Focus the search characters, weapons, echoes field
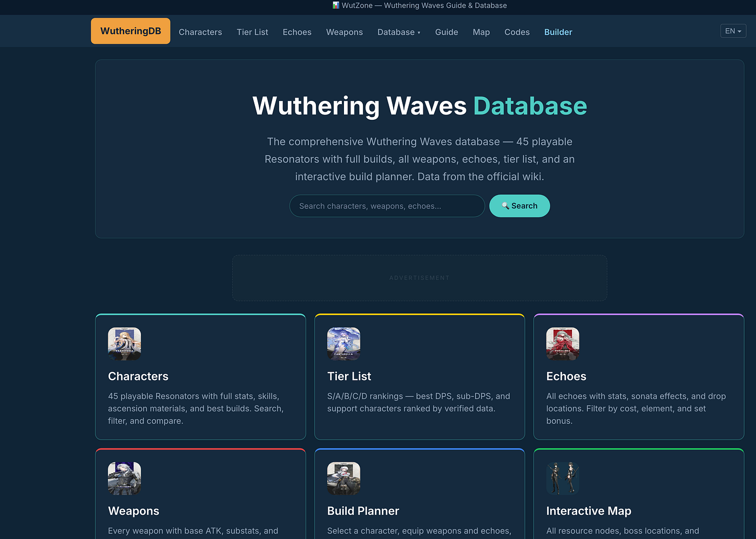Screen dimensions: 756x539 pyautogui.click(x=387, y=206)
